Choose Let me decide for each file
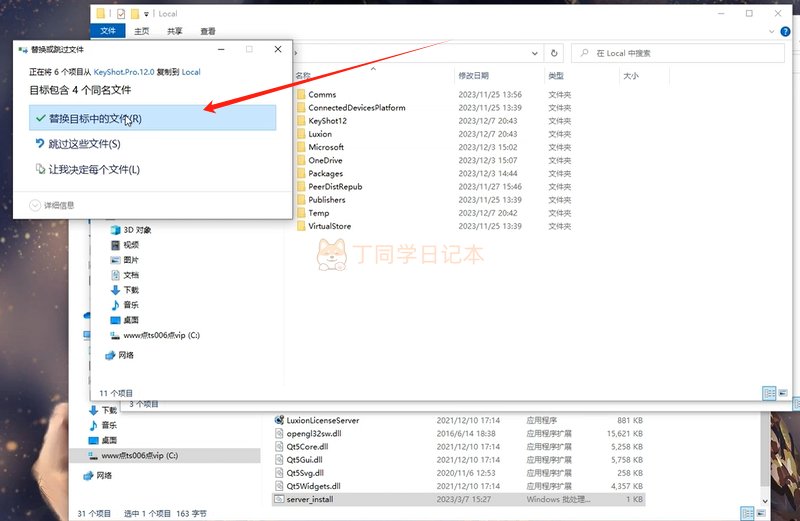Viewport: 800px width, 521px height. [88, 169]
